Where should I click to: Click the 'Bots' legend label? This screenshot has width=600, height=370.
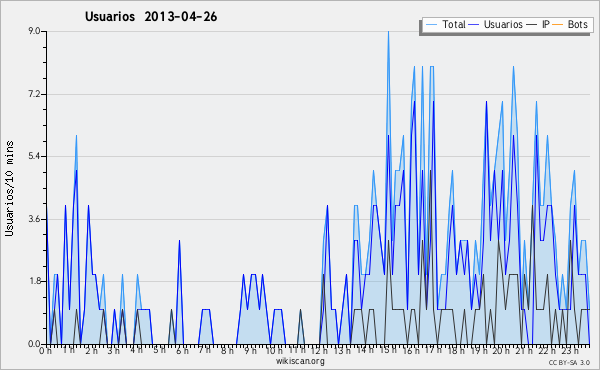577,25
